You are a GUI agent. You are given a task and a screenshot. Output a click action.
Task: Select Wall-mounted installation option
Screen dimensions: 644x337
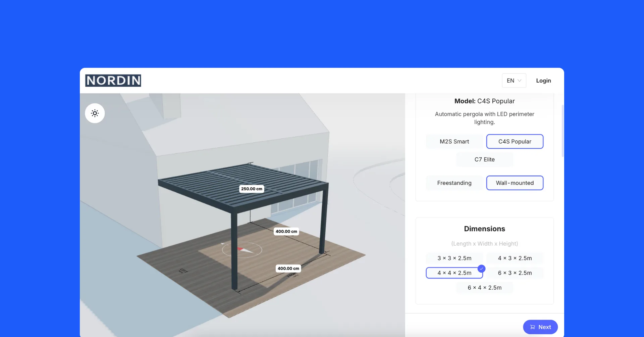(x=515, y=183)
